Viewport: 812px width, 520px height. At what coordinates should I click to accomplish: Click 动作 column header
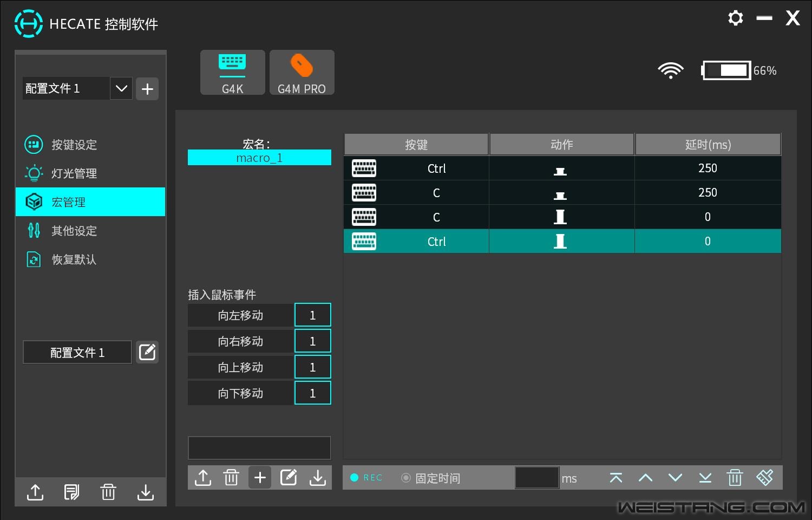point(561,145)
